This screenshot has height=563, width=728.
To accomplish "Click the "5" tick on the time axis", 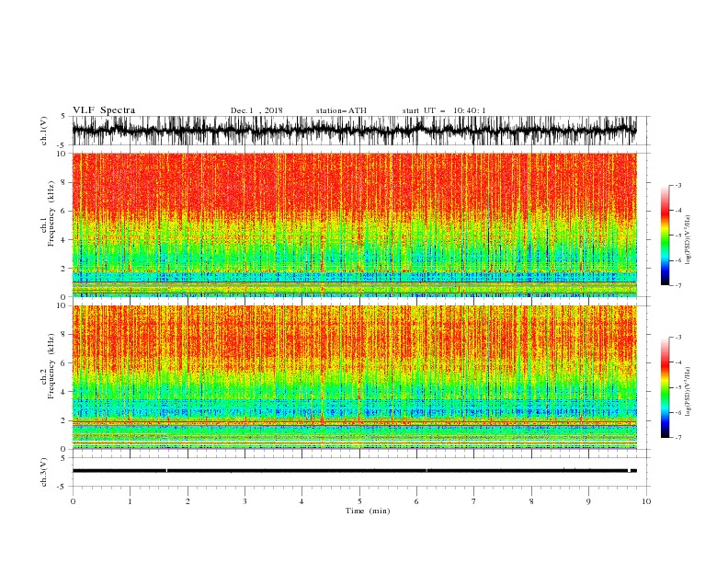I will (x=359, y=501).
